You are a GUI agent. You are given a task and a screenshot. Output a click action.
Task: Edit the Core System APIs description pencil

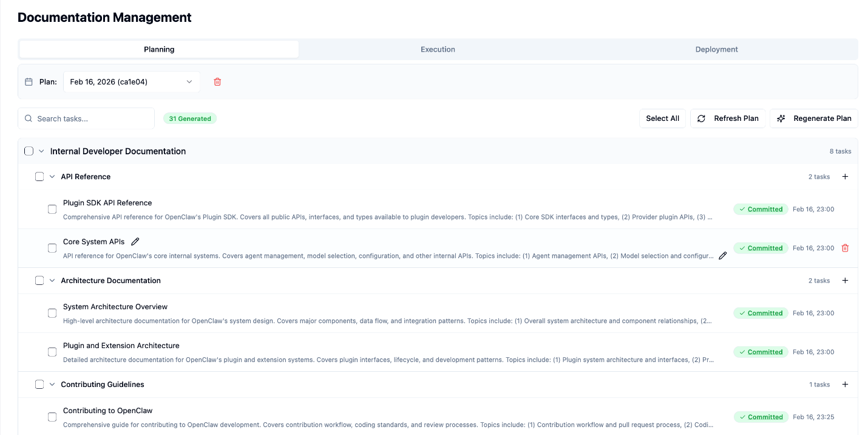[722, 256]
